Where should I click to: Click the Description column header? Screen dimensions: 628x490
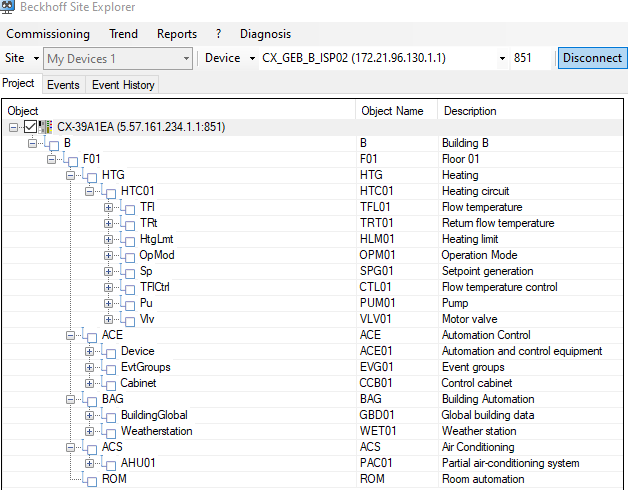(530, 111)
